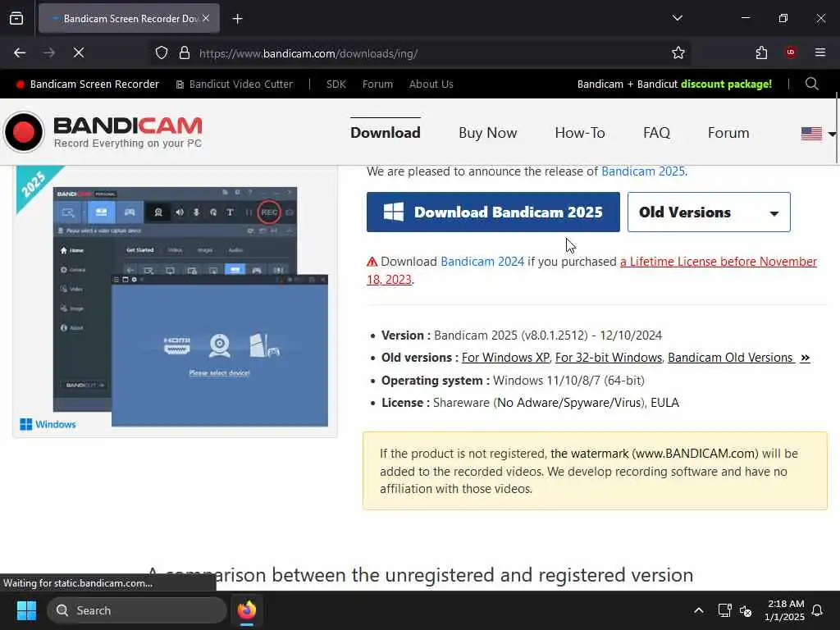
Task: Open the uBlock Origin extension icon
Action: [x=791, y=52]
